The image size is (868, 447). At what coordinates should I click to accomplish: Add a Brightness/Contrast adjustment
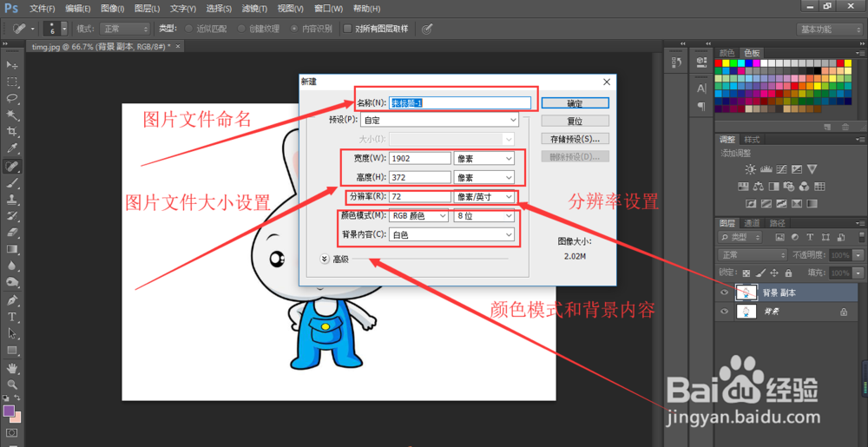(x=750, y=169)
